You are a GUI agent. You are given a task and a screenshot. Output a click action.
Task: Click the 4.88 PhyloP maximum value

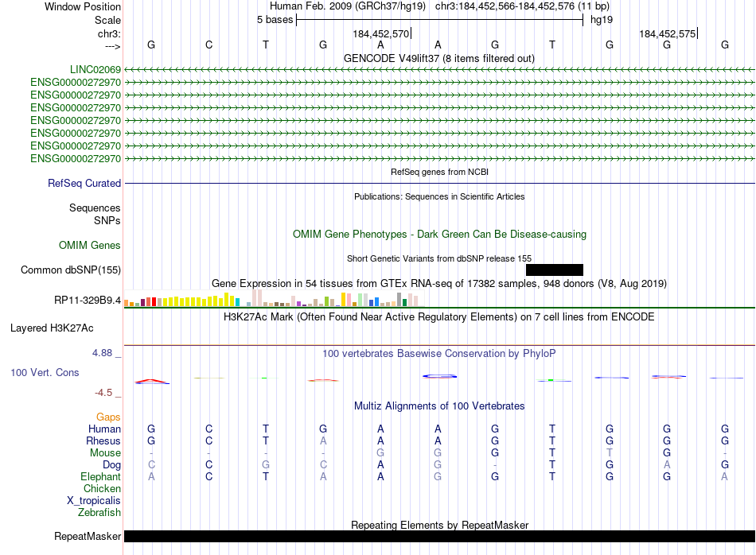click(102, 353)
